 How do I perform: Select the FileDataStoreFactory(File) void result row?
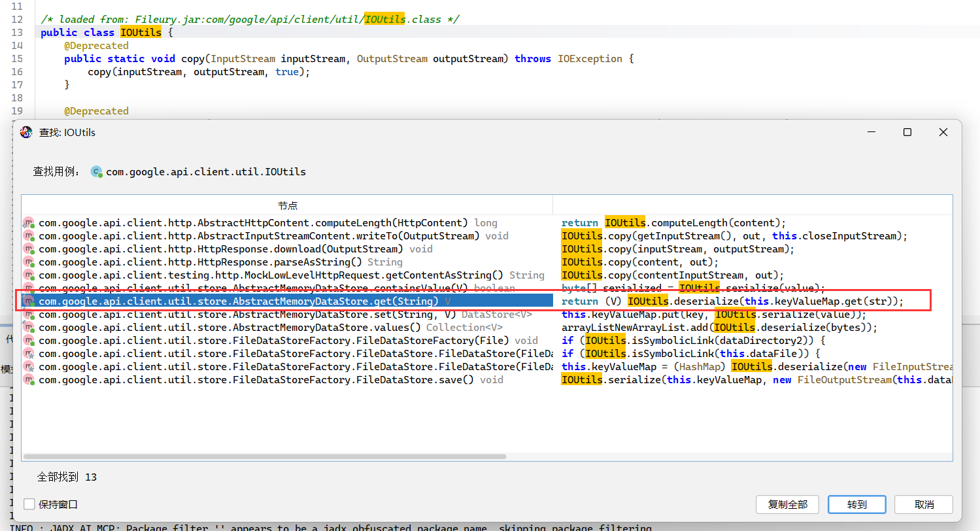tap(288, 341)
